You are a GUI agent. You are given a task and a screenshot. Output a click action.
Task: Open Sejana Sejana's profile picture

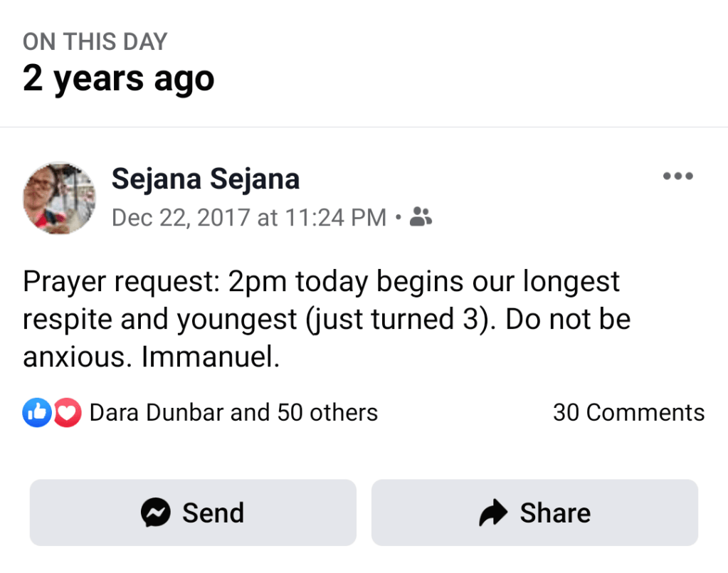[x=59, y=198]
